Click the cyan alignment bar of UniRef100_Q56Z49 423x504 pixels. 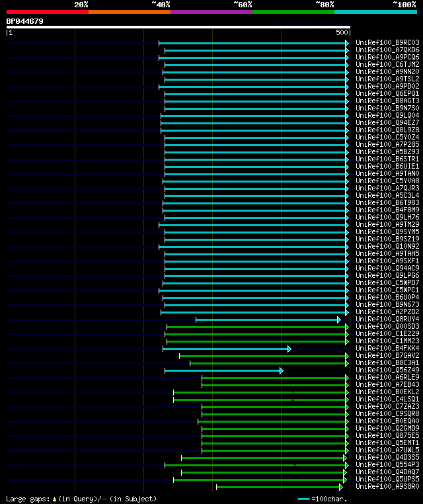coord(222,371)
